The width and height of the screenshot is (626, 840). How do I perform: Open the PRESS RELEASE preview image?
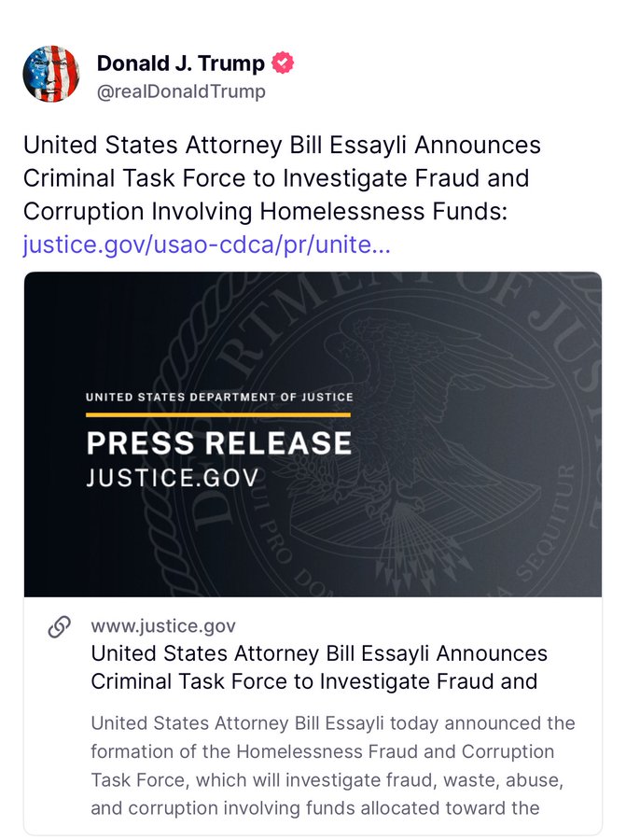[x=313, y=434]
